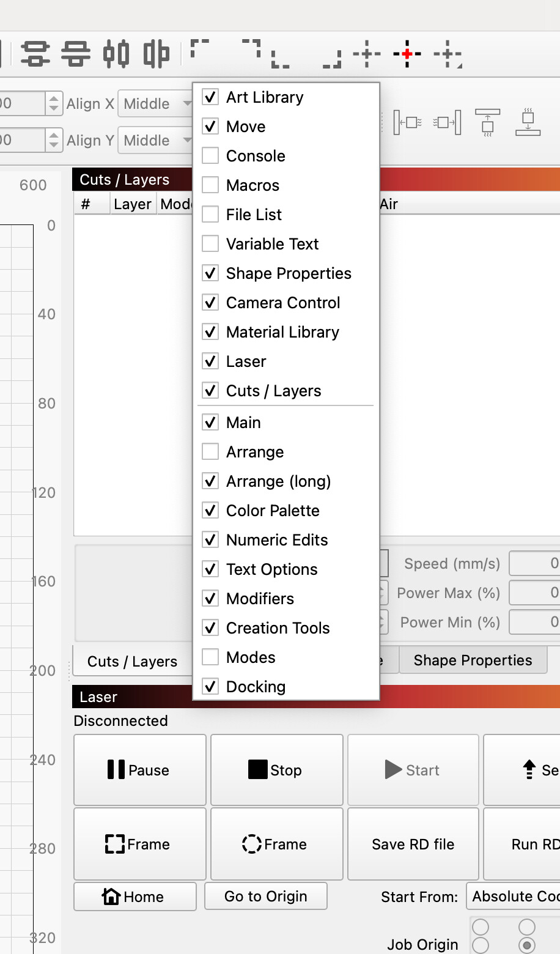Click the Speed (mm/s) input field
Viewport: 560px width, 954px height.
(x=534, y=563)
